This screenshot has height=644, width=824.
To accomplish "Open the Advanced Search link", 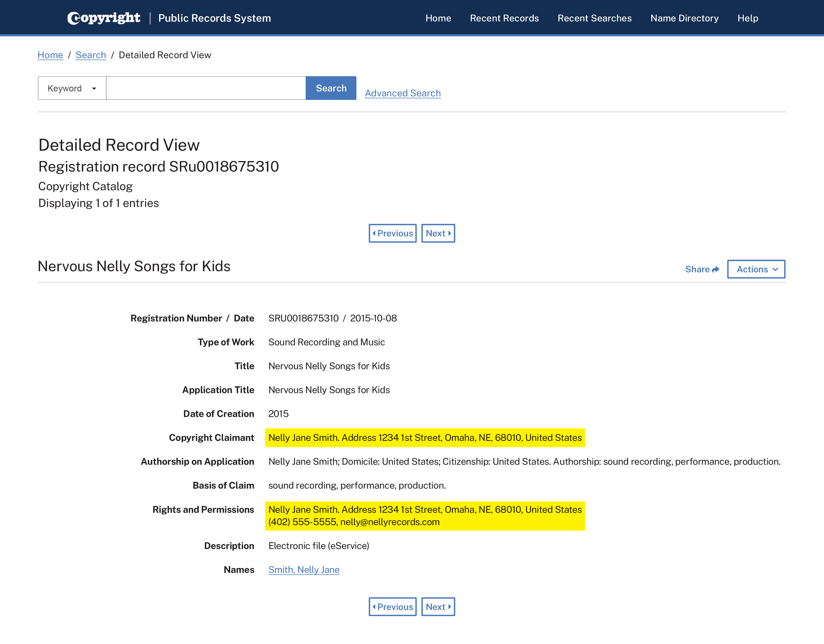I will (x=403, y=93).
